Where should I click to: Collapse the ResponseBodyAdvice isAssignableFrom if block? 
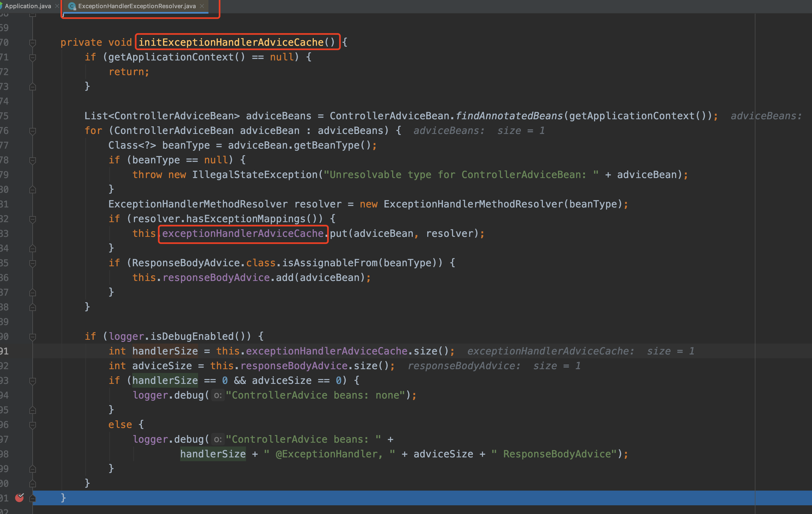[33, 264]
